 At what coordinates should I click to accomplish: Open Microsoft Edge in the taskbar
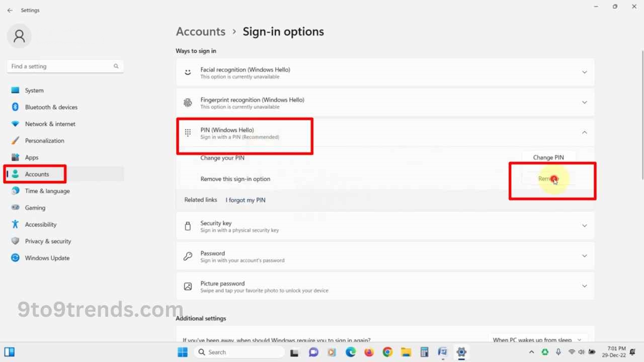pyautogui.click(x=350, y=352)
